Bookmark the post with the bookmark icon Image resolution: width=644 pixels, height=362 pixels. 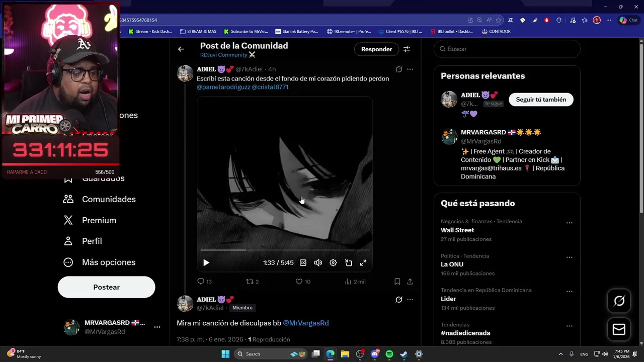point(397,282)
